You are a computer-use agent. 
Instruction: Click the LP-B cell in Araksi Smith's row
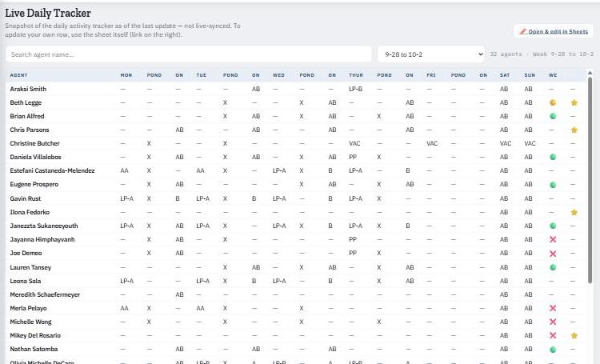[355, 89]
